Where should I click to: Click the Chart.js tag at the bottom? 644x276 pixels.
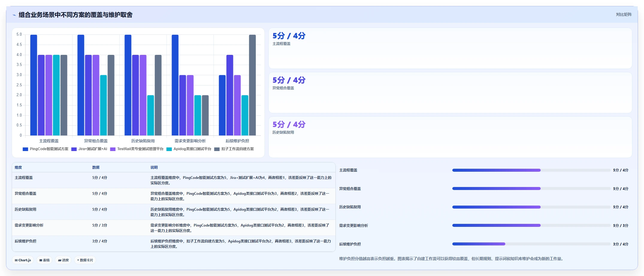coord(23,260)
